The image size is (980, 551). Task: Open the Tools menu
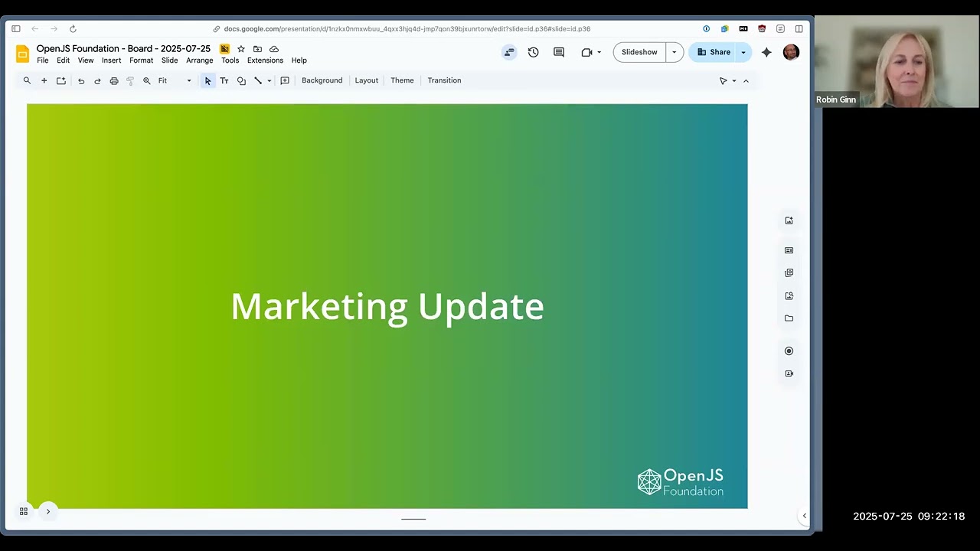point(230,60)
